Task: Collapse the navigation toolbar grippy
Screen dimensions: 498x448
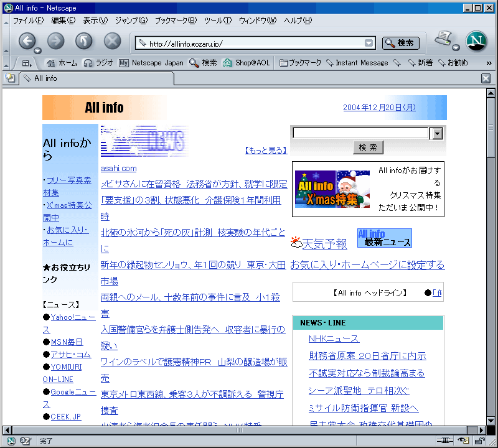Action: click(6, 41)
